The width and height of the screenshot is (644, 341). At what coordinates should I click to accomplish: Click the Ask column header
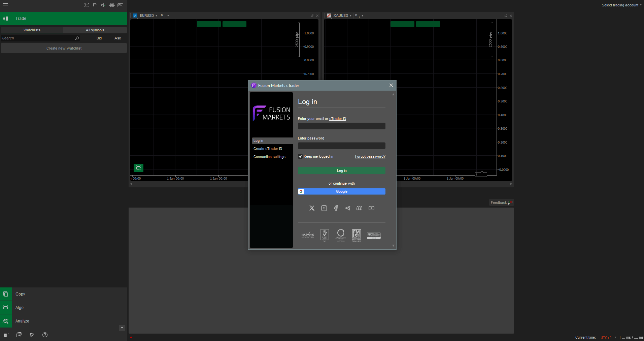(117, 38)
